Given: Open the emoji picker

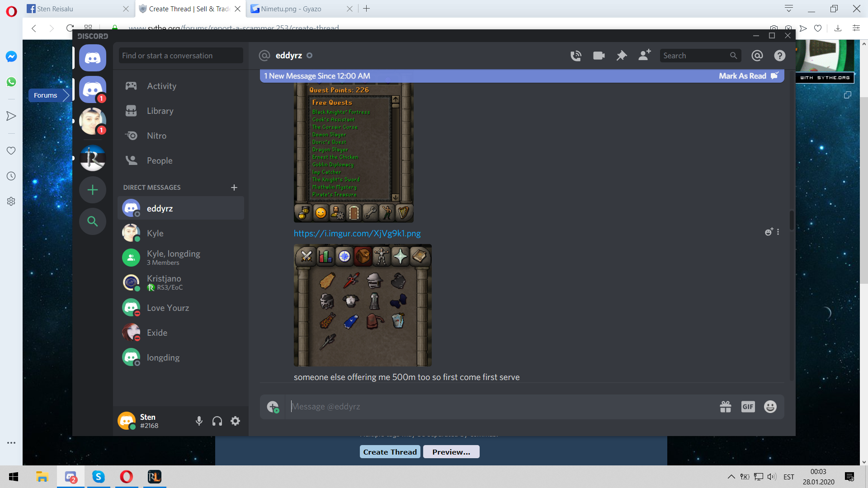Looking at the screenshot, I should point(770,407).
